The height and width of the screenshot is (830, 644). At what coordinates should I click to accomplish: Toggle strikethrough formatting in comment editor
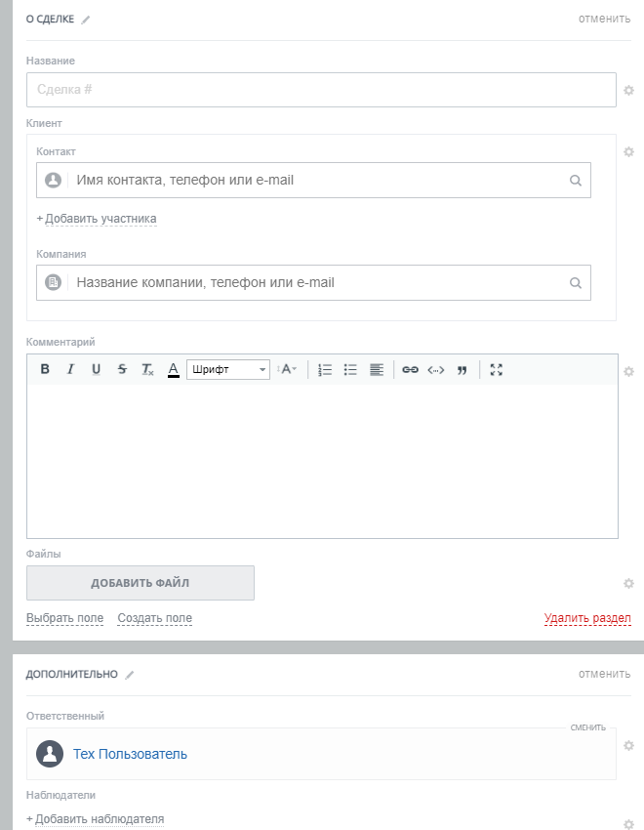coord(121,370)
